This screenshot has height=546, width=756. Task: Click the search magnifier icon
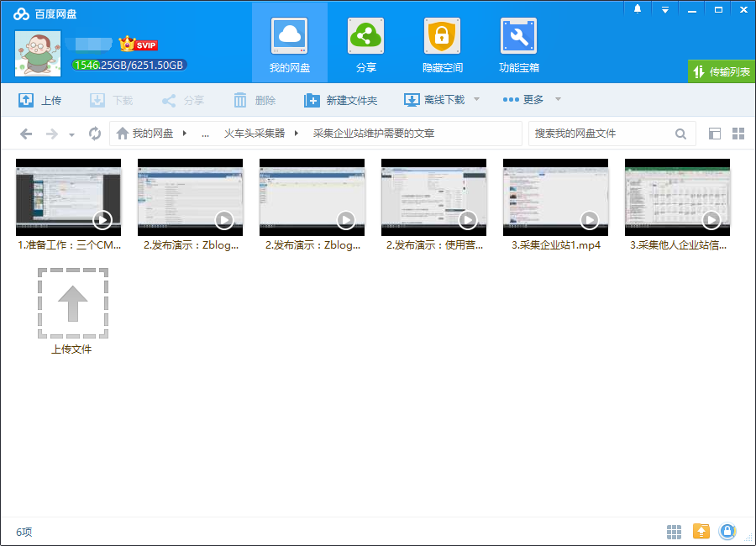[680, 134]
